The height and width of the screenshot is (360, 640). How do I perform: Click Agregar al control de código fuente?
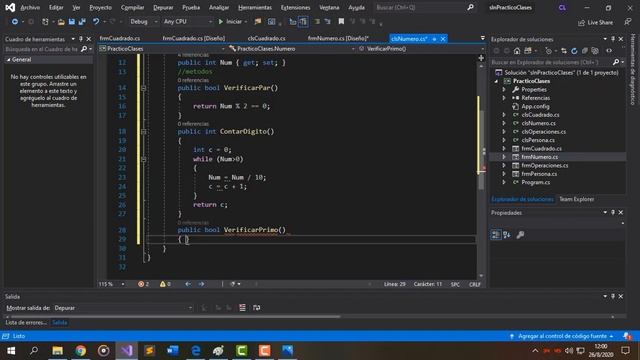pyautogui.click(x=562, y=336)
